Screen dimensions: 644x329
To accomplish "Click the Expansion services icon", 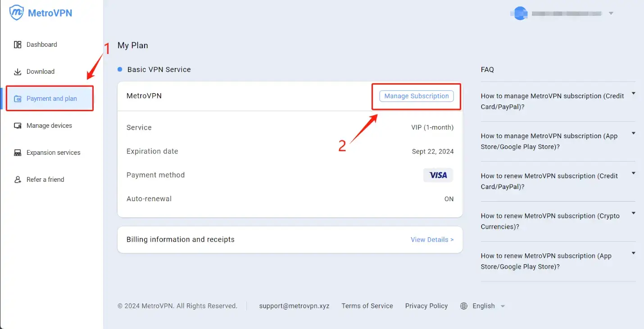I will pyautogui.click(x=18, y=153).
